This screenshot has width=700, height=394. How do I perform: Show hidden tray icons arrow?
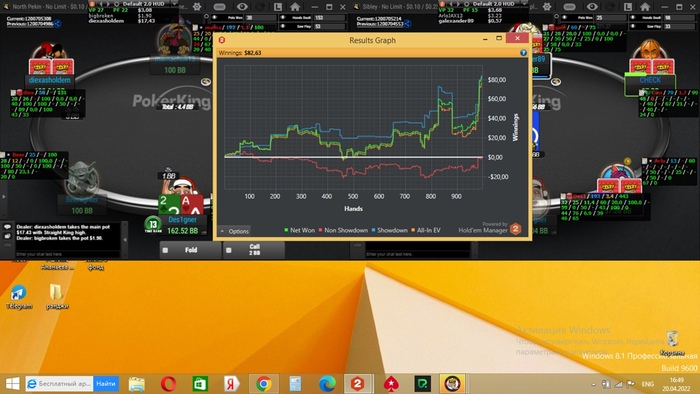tap(593, 384)
